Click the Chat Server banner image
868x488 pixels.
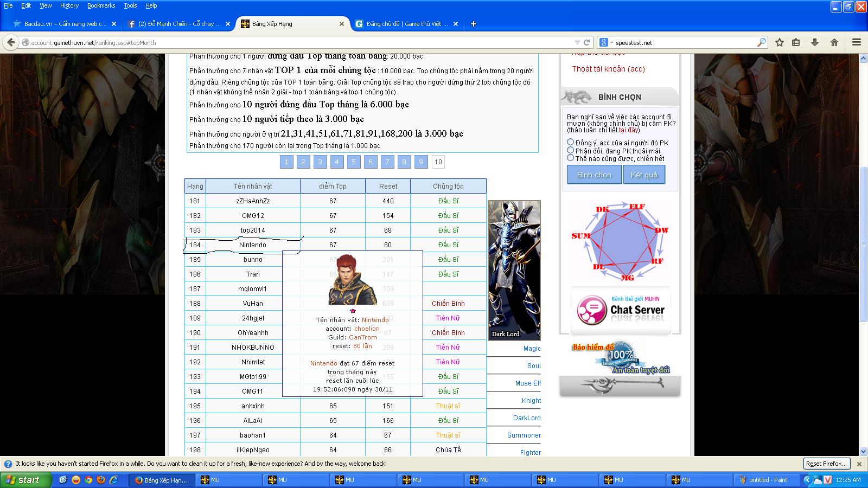coord(621,311)
